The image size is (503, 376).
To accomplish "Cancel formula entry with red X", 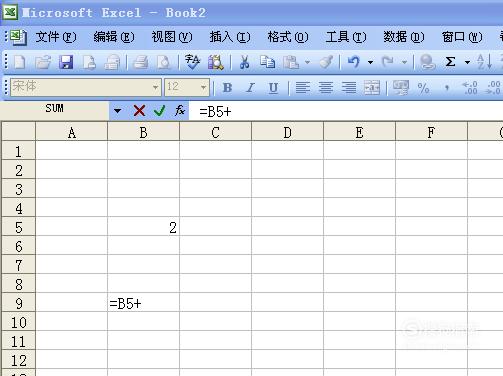I will pos(139,110).
